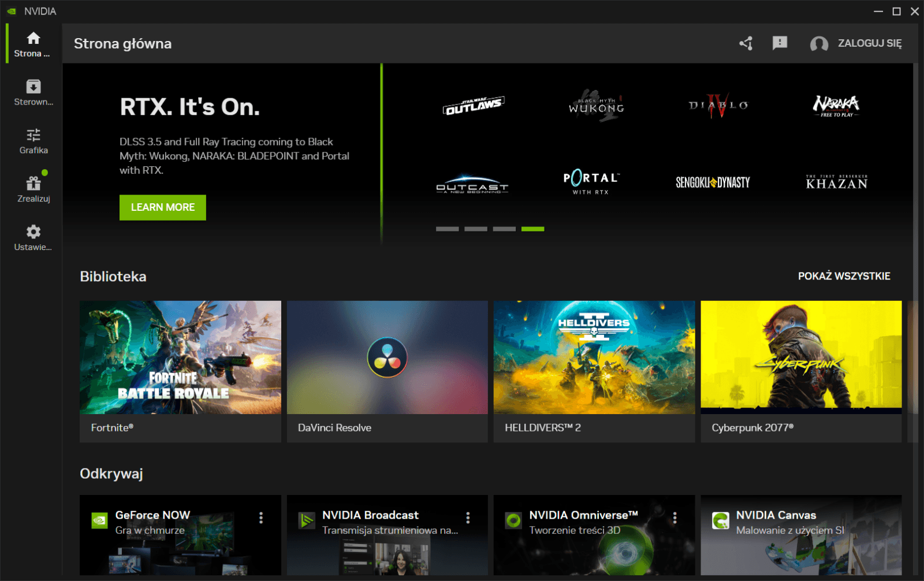Open the Fortnite library tile
The image size is (924, 581).
[180, 371]
